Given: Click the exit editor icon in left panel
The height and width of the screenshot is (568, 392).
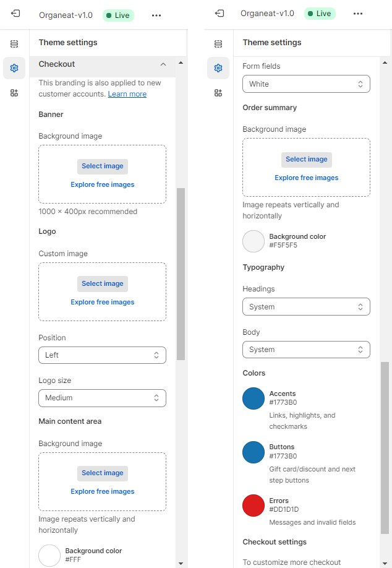Looking at the screenshot, I should (15, 14).
